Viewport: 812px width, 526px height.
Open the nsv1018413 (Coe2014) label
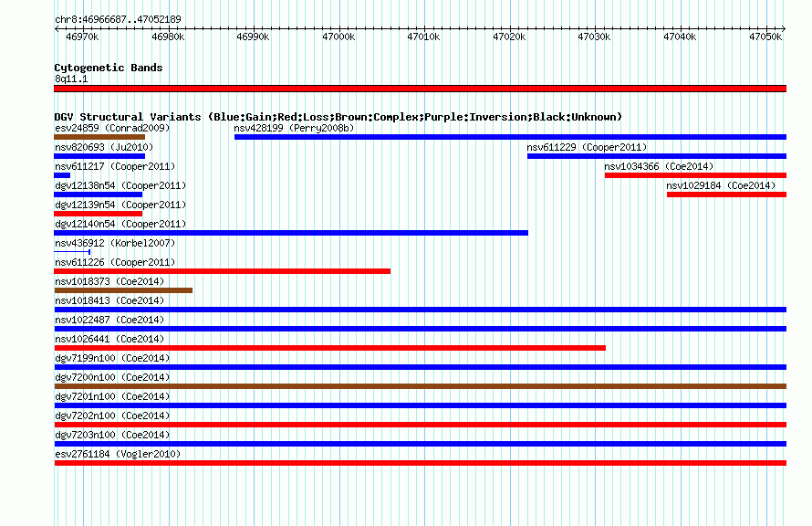109,300
